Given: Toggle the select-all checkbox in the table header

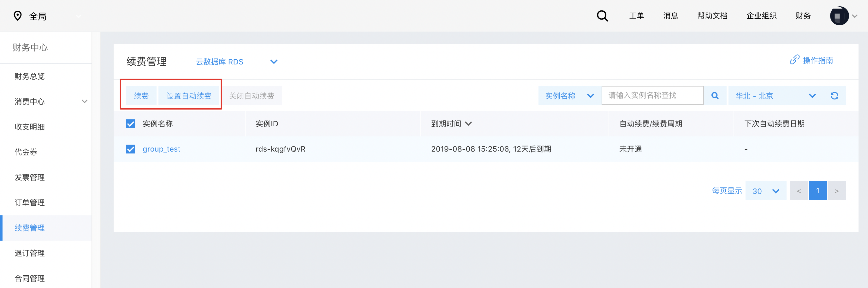Looking at the screenshot, I should [x=130, y=124].
